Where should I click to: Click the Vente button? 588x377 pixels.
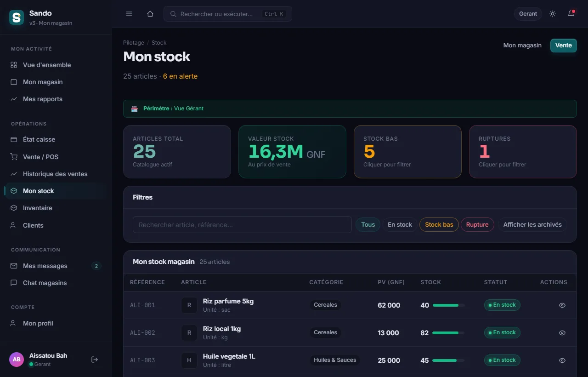pos(564,46)
